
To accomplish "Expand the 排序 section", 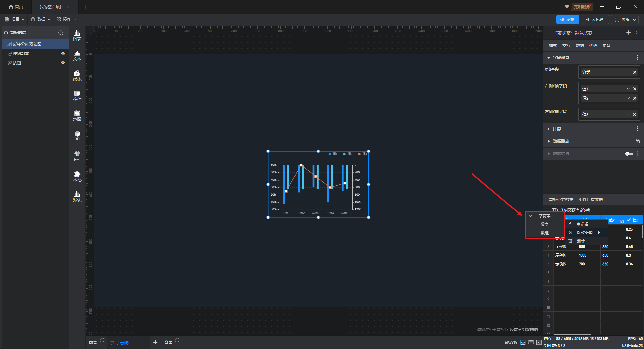I will pos(549,129).
